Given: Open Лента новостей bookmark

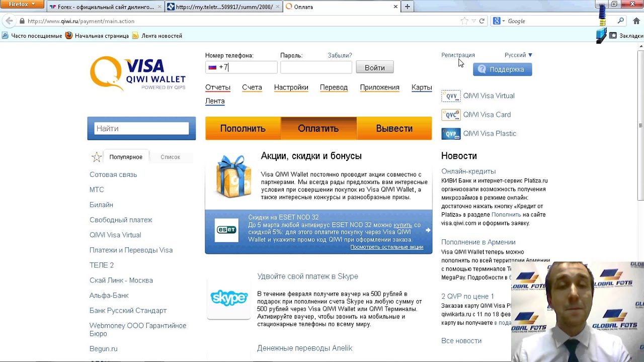Looking at the screenshot, I should pos(157,36).
